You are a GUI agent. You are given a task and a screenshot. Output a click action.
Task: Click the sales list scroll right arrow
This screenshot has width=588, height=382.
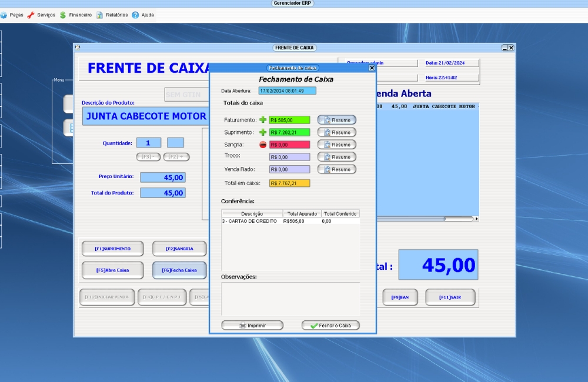pos(477,219)
